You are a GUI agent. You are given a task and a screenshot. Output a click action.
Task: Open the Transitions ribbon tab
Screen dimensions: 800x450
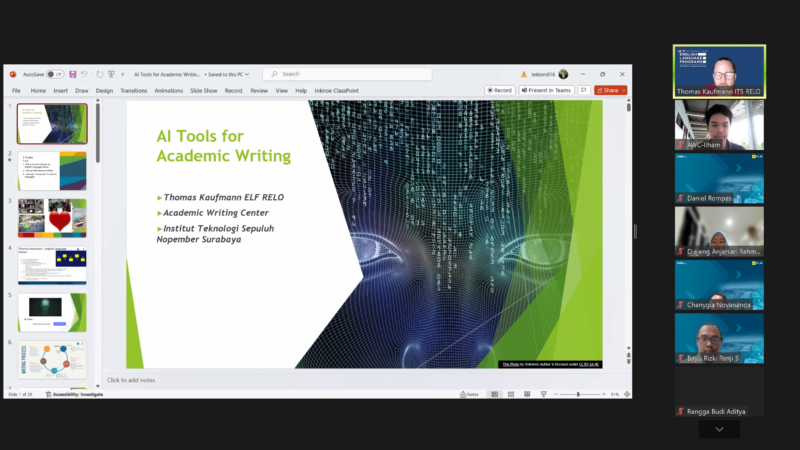(133, 90)
